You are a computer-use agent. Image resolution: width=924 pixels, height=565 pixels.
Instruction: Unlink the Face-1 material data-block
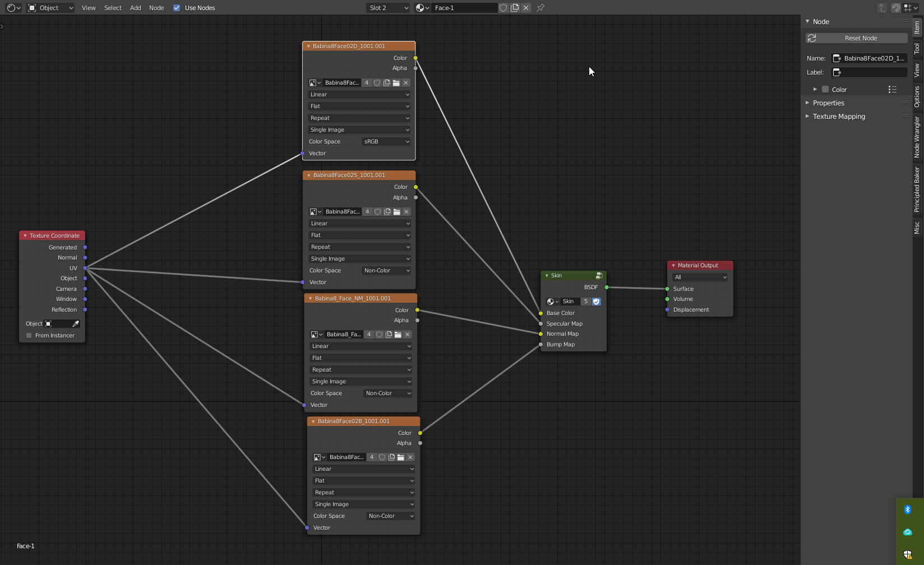coord(526,8)
